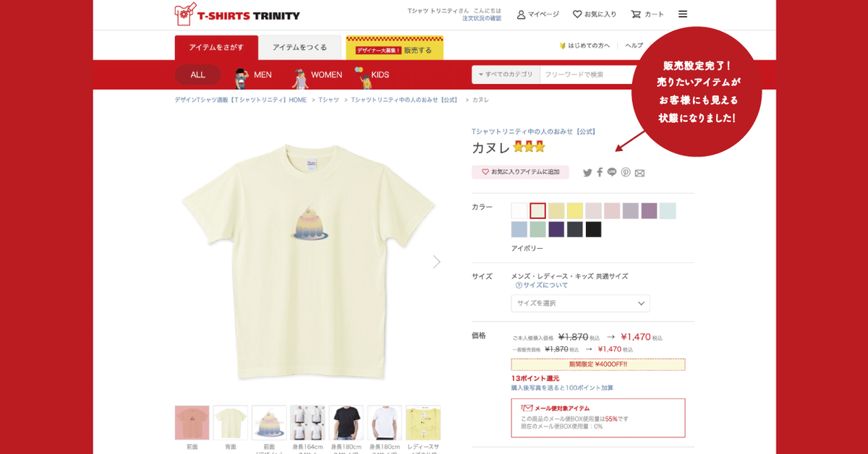Image resolution: width=868 pixels, height=454 pixels.
Task: Click the T-SHIRTS TRINITY logo
Action: 237,14
